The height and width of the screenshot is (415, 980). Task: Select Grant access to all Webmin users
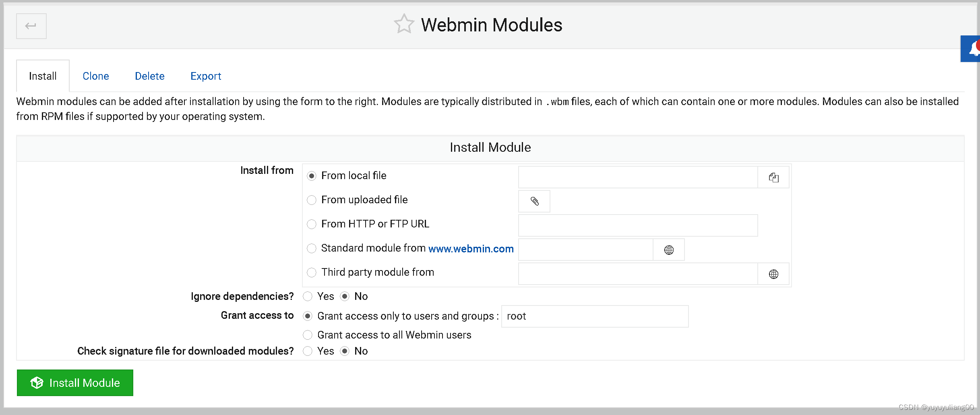pos(308,335)
